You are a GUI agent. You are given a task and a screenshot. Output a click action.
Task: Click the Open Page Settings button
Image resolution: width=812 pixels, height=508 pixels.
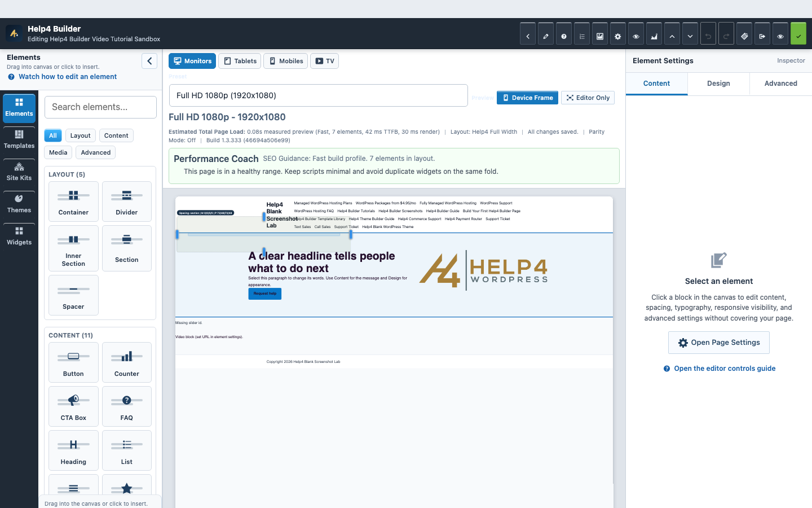click(x=719, y=343)
